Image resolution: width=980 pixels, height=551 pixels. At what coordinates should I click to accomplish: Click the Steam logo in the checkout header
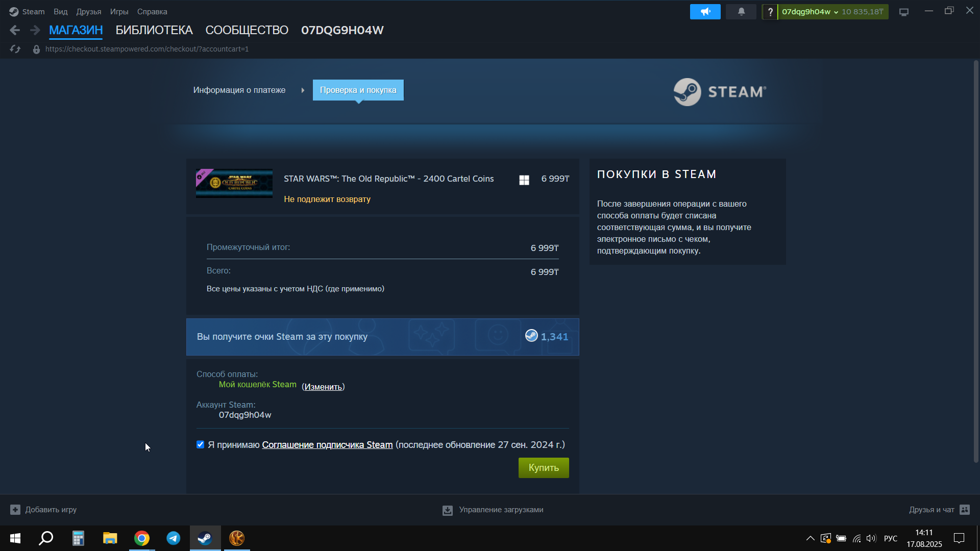pyautogui.click(x=720, y=92)
